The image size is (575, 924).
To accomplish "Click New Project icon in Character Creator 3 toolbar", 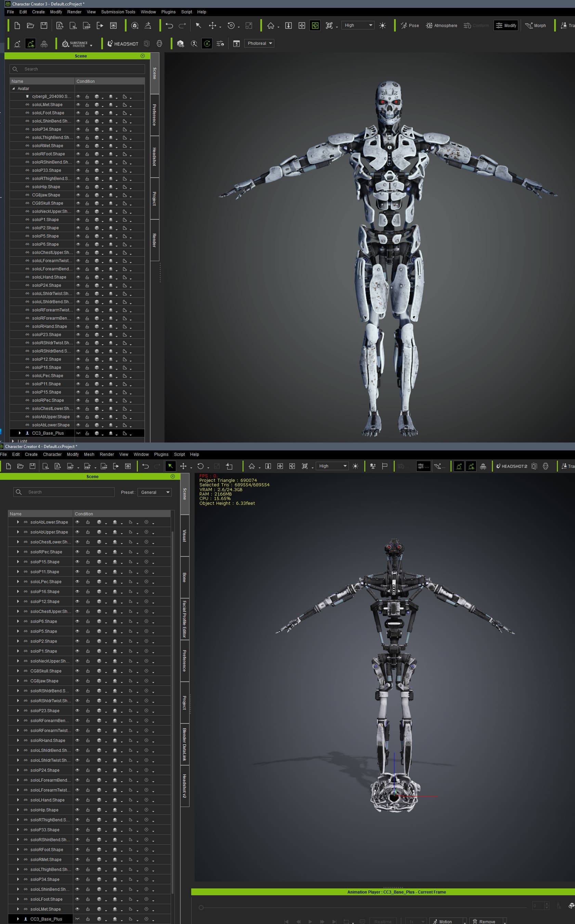I will coord(17,25).
